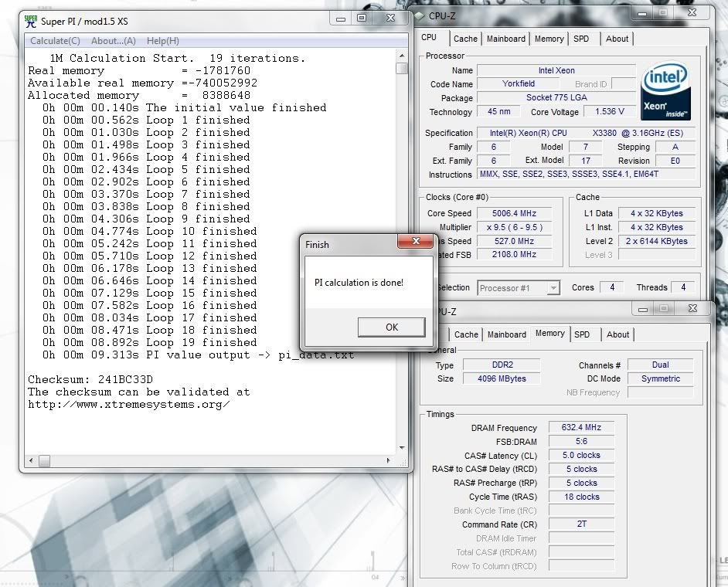
Task: Click the 1M Calculation Start line
Action: click(x=177, y=59)
